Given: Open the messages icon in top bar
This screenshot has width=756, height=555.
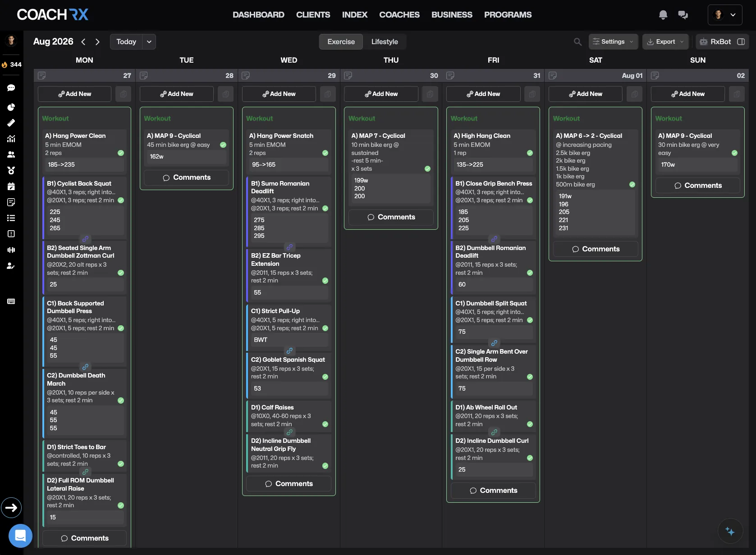Looking at the screenshot, I should point(683,15).
